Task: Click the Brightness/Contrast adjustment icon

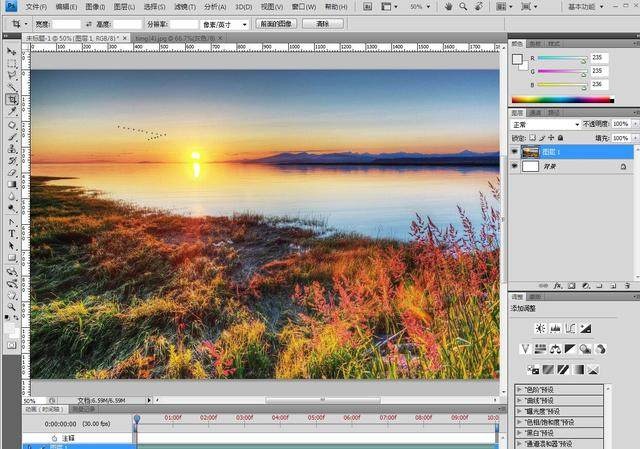Action: 539,328
